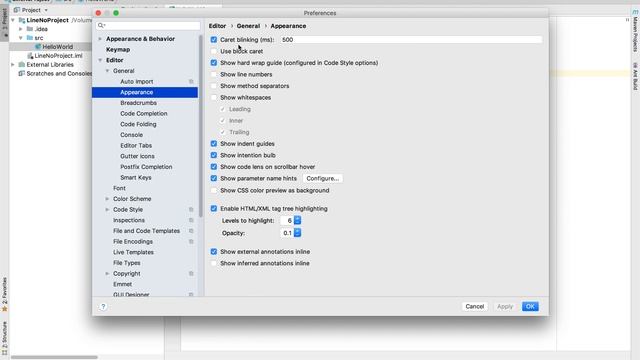Click the Preferences search field
This screenshot has width=640, height=360.
tap(148, 26)
